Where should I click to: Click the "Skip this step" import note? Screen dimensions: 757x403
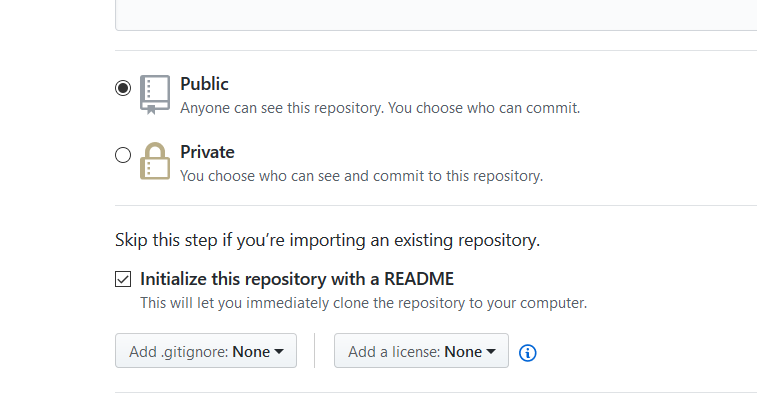tap(327, 240)
